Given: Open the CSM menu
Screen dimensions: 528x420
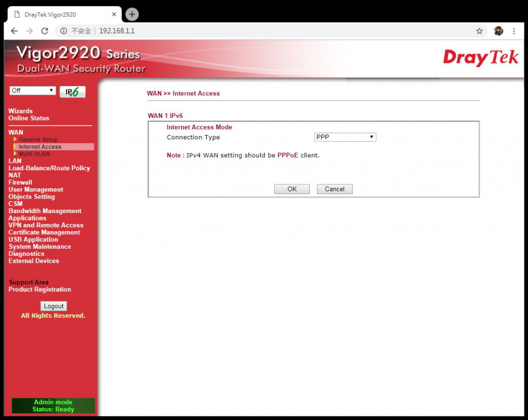Looking at the screenshot, I should (x=15, y=204).
